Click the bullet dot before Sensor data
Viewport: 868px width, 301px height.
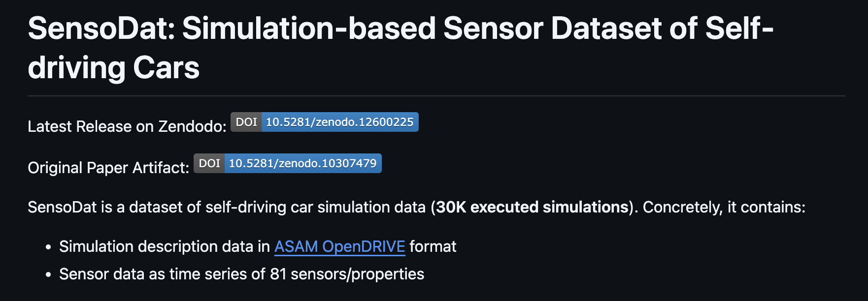point(48,274)
